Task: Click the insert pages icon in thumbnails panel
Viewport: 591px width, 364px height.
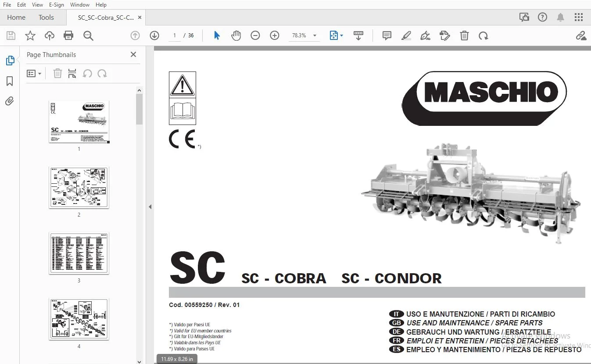Action: coord(72,74)
